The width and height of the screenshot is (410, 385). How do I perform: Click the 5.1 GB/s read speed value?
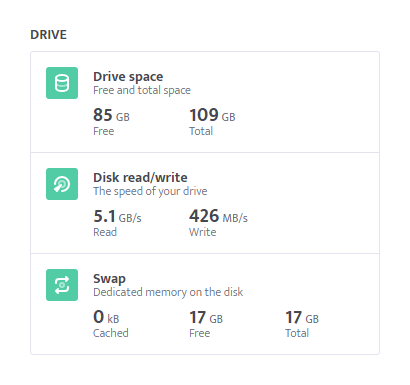pos(117,216)
